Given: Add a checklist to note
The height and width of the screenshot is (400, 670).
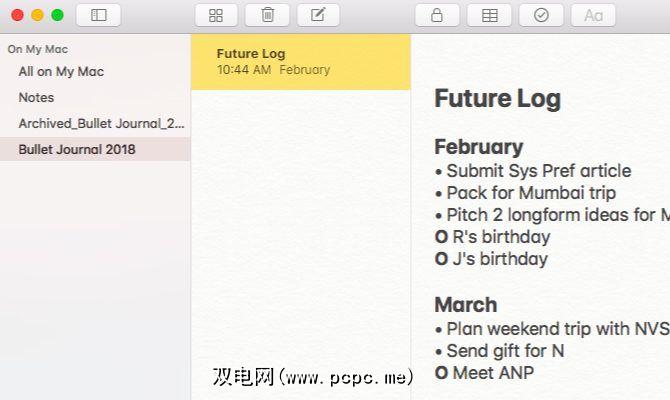Looking at the screenshot, I should (541, 15).
